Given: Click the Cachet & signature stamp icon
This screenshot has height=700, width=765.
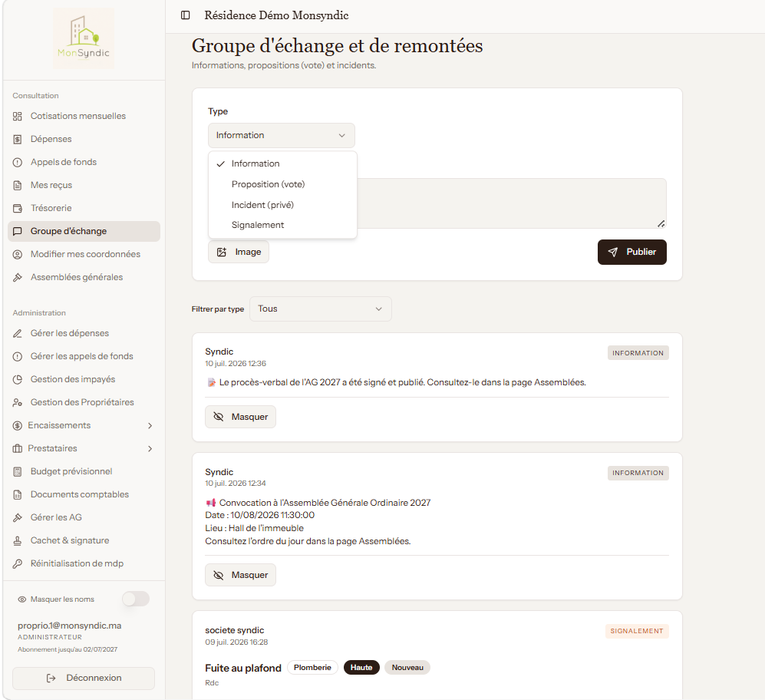Looking at the screenshot, I should pyautogui.click(x=18, y=540).
